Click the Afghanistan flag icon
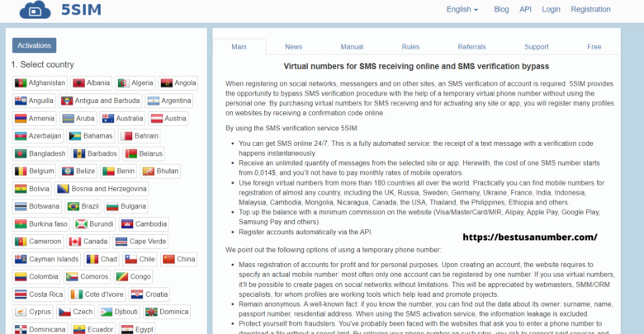The width and height of the screenshot is (644, 334). point(21,83)
